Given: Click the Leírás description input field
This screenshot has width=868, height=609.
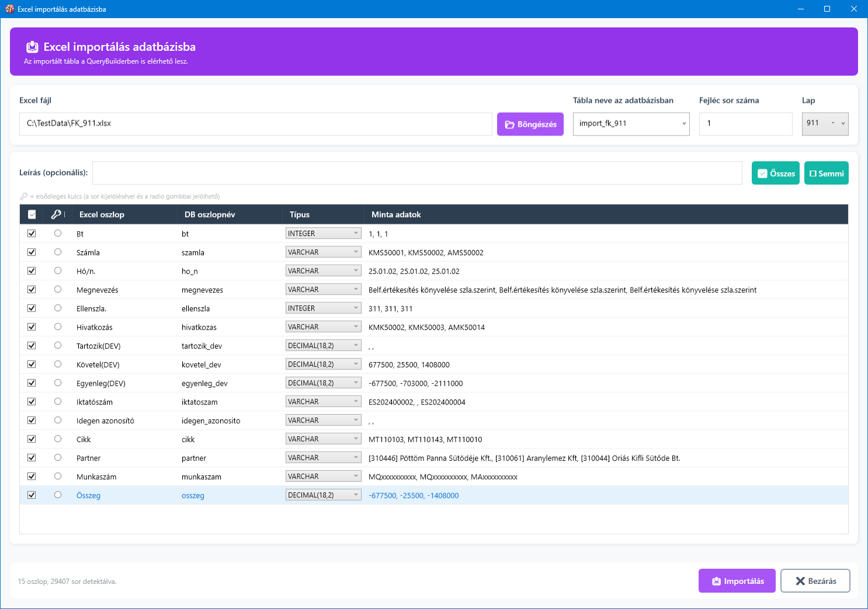Looking at the screenshot, I should pos(416,173).
